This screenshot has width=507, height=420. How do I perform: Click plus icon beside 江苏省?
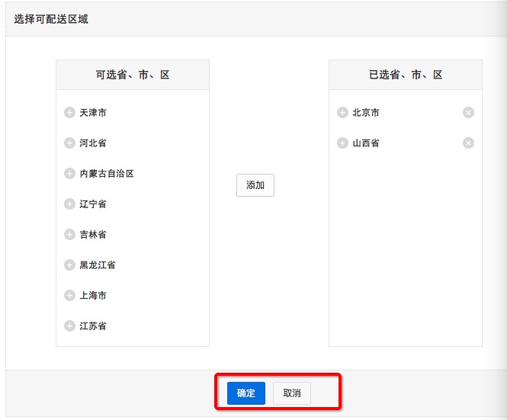69,326
